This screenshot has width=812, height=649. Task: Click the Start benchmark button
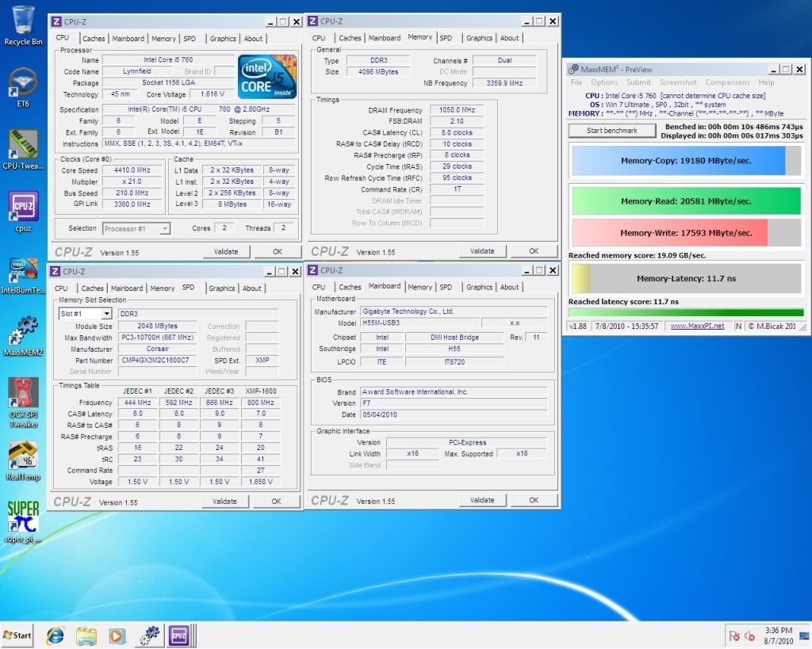tap(611, 131)
